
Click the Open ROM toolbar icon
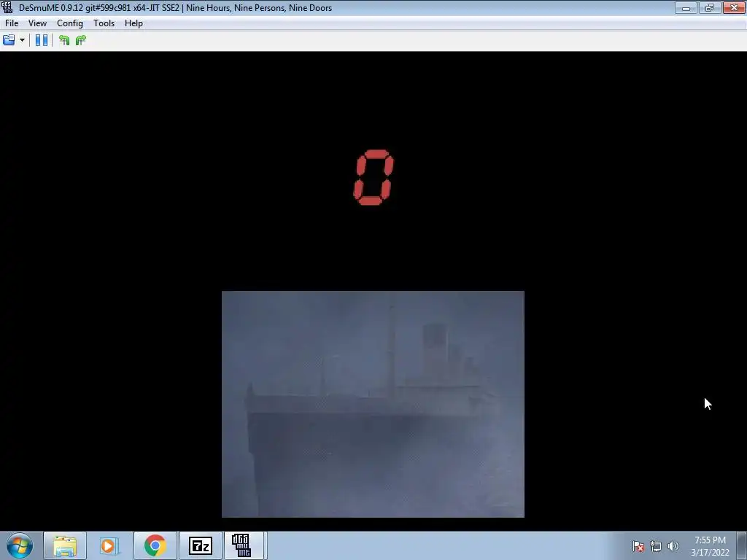(x=9, y=40)
